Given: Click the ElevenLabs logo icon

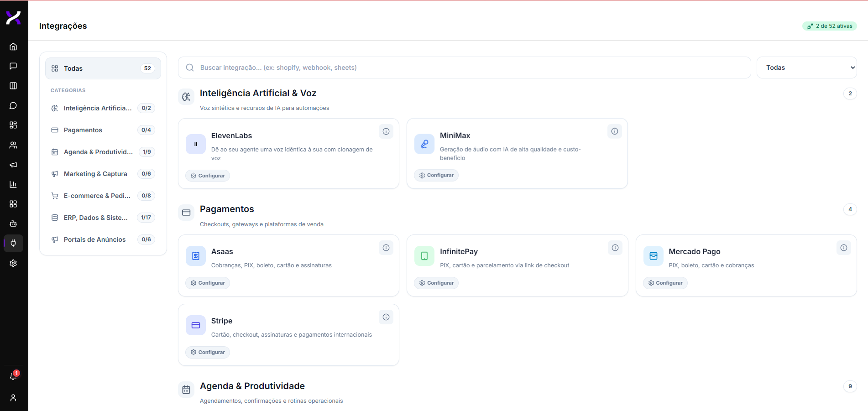Looking at the screenshot, I should [x=196, y=144].
